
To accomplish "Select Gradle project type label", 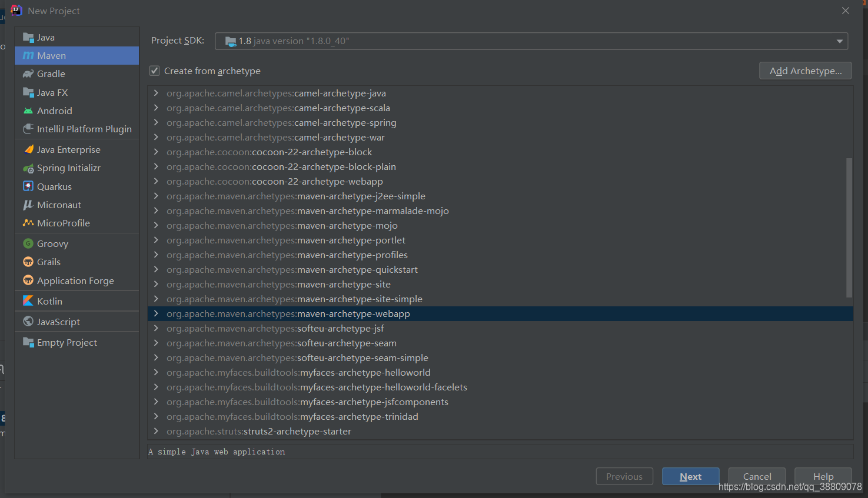I will [x=51, y=74].
